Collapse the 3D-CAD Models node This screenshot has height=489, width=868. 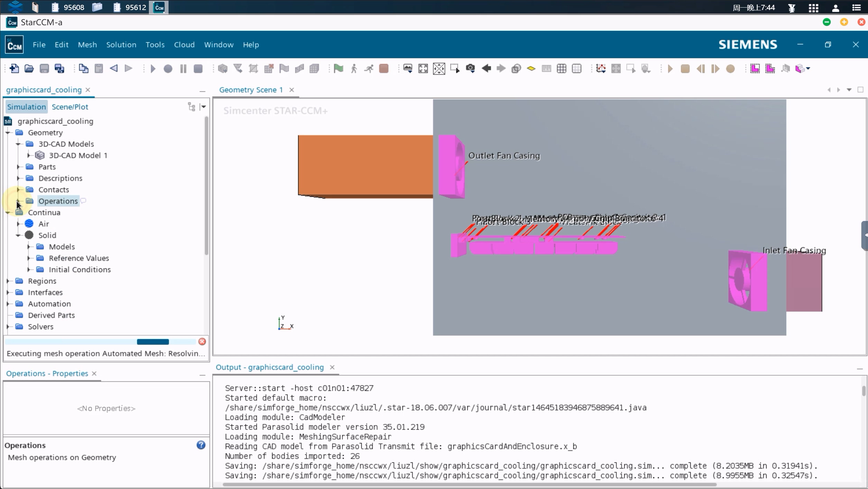tap(18, 144)
